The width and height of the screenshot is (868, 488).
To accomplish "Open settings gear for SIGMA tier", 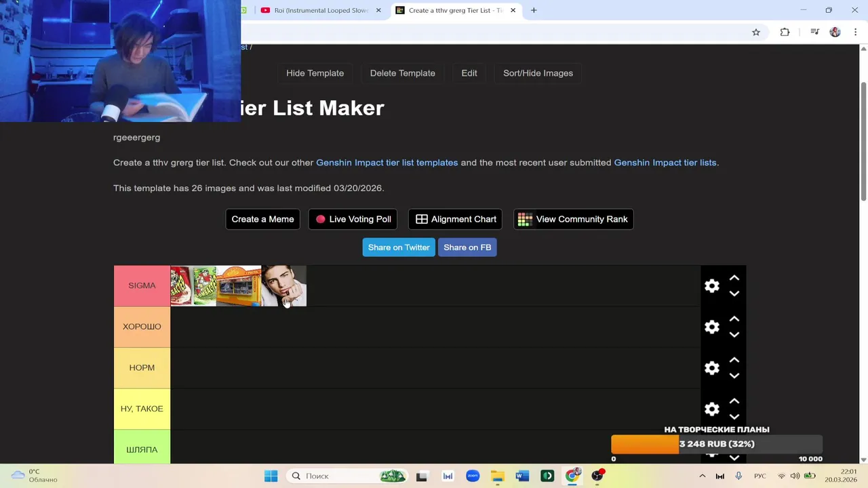I will [711, 286].
